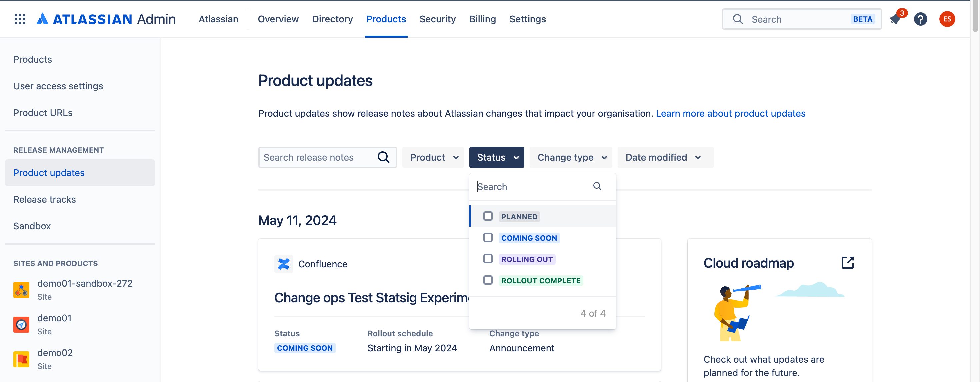This screenshot has width=980, height=382.
Task: Open demo01-sandbox-272 site
Action: point(80,290)
